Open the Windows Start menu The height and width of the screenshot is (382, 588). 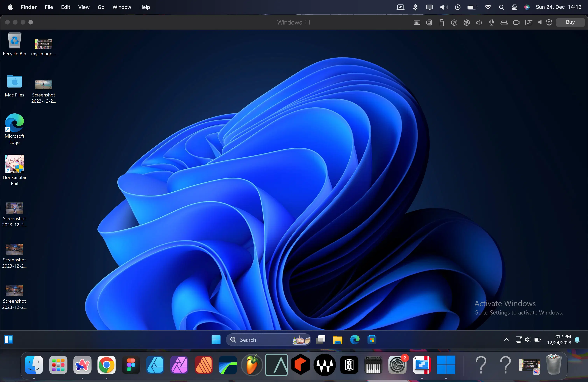[x=216, y=340]
